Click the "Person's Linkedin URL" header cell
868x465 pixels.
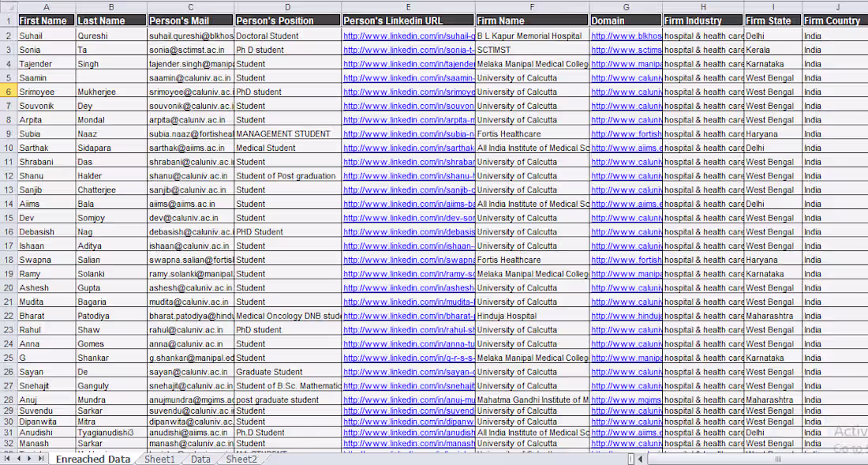409,21
